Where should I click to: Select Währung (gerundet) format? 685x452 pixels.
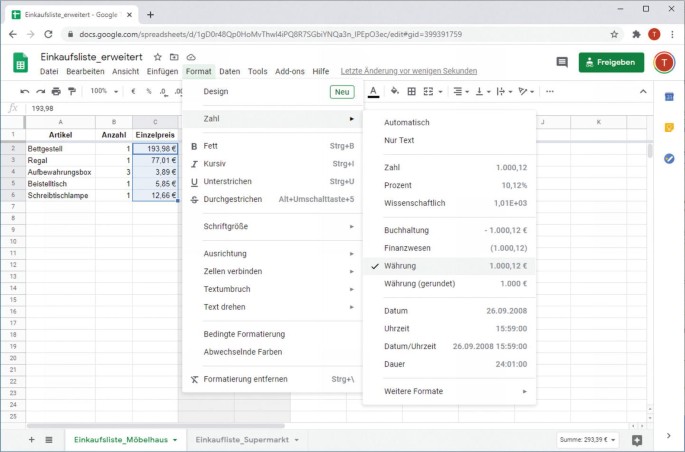(449, 283)
